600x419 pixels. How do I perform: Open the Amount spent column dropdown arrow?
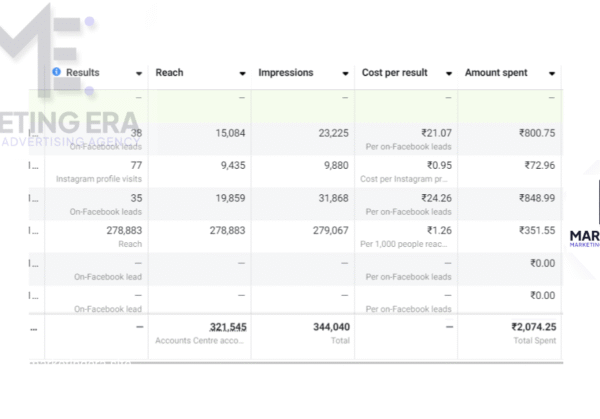[x=552, y=74]
